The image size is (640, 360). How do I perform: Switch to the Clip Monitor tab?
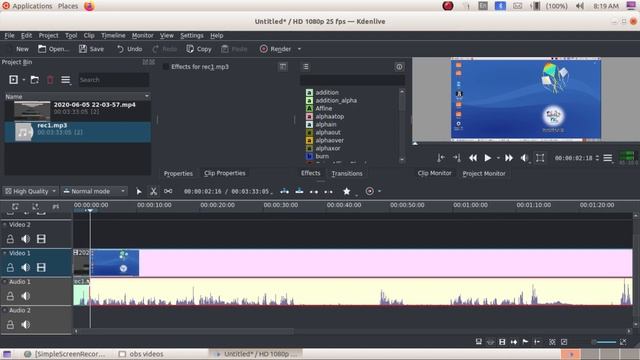pos(434,173)
